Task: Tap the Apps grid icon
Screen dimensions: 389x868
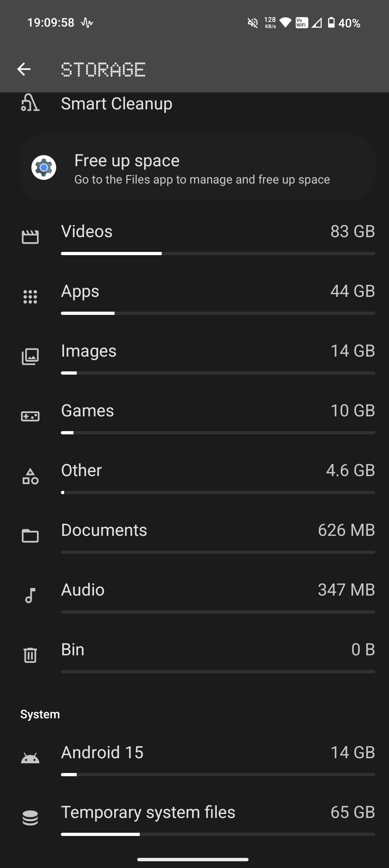Action: click(x=30, y=297)
